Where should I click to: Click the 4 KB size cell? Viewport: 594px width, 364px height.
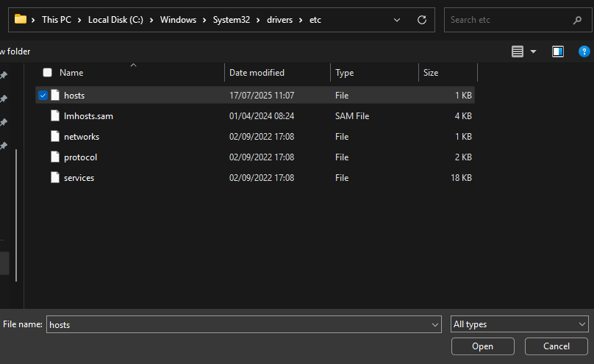pos(463,116)
